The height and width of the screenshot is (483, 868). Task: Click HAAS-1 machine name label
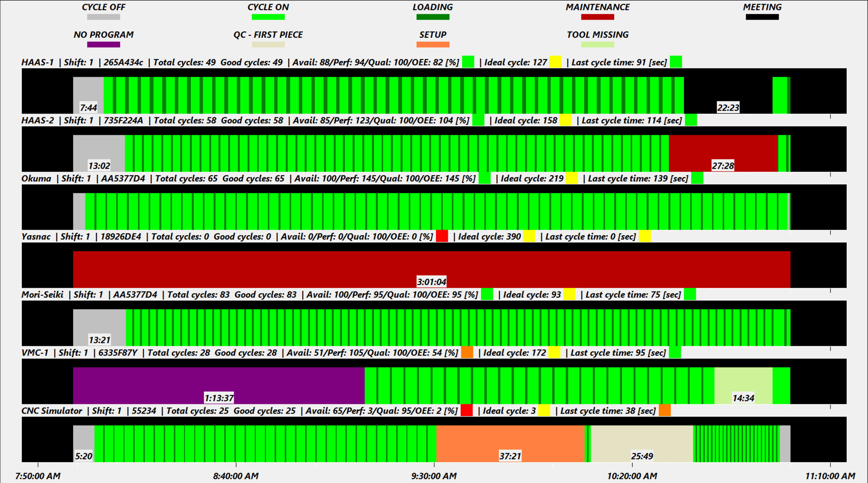(x=37, y=62)
